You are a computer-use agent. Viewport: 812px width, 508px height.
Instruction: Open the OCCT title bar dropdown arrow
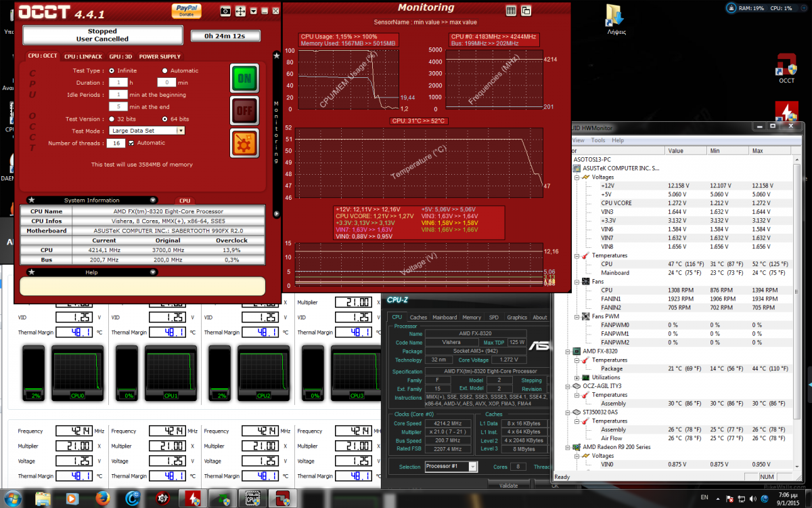point(253,11)
